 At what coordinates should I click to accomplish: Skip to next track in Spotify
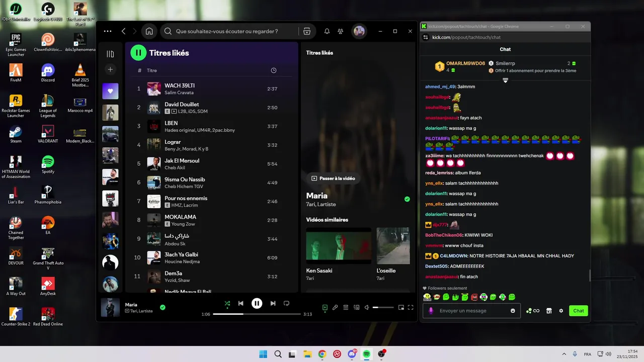click(273, 303)
